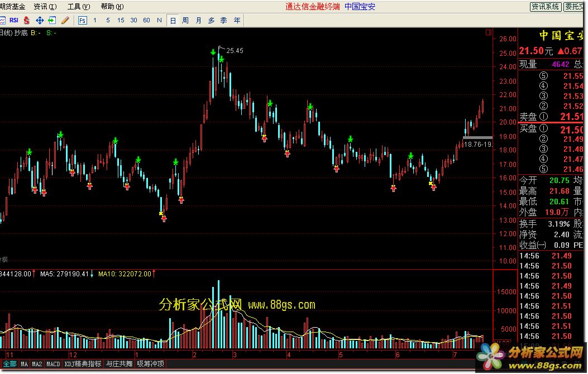Open the 期货基金 menu
Viewport: 588px width, 374px height.
click(x=13, y=6)
